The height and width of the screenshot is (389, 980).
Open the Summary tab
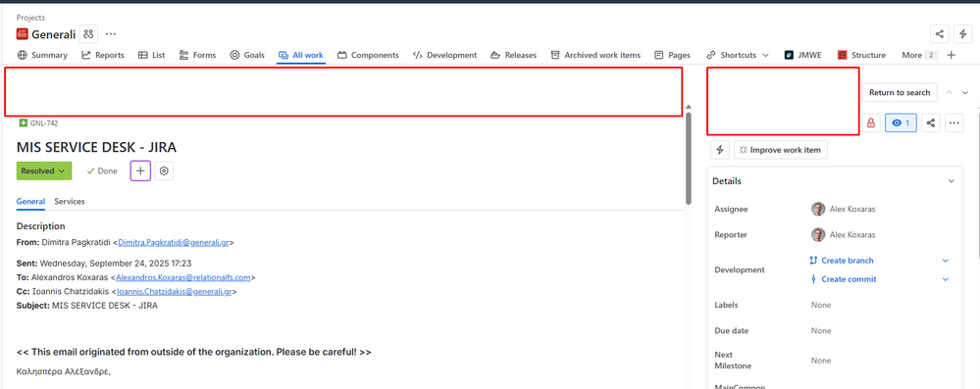tap(42, 55)
